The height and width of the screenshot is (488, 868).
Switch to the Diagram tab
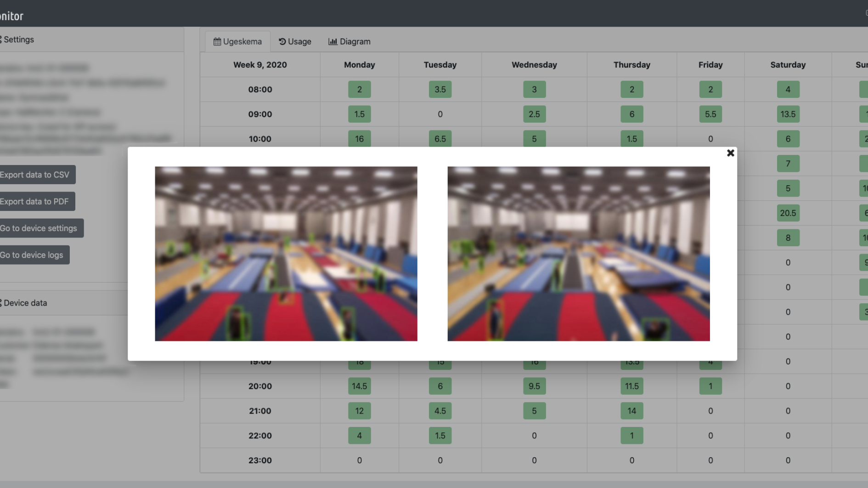349,42
